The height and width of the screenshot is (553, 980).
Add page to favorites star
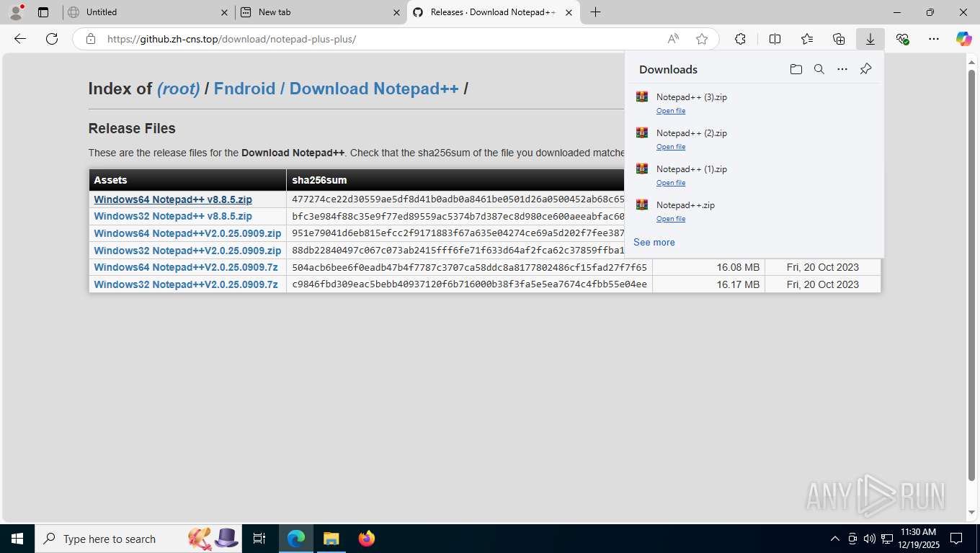coord(702,39)
